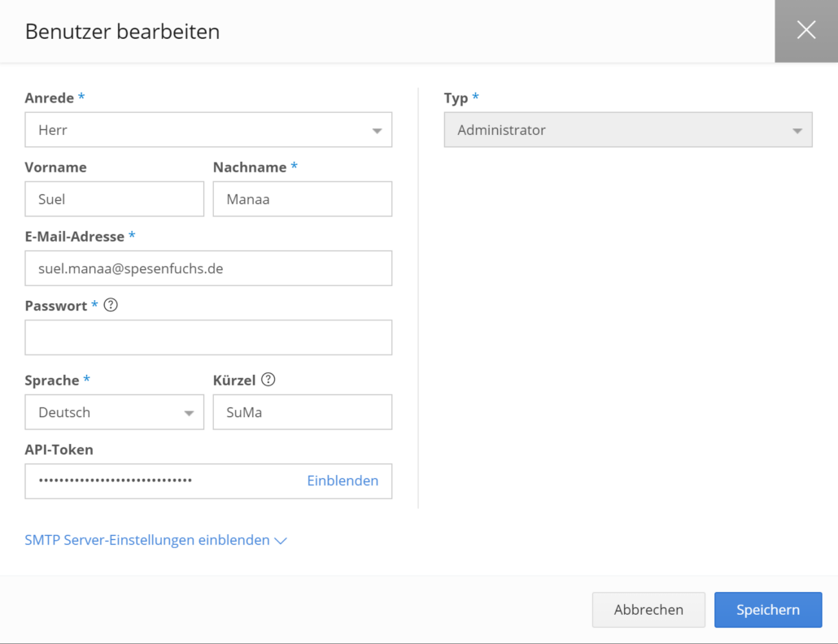The image size is (838, 644).
Task: Click the arrow icon on the Typ field
Action: [796, 129]
